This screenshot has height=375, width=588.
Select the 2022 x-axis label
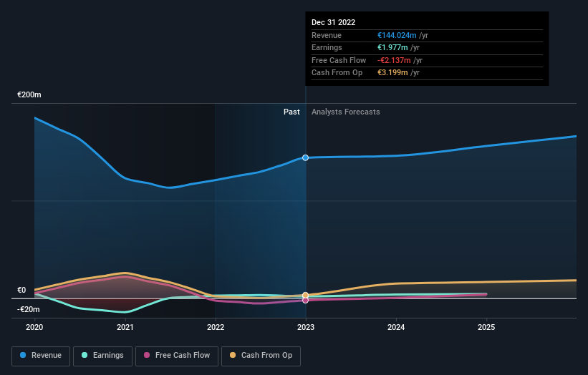pyautogui.click(x=216, y=328)
